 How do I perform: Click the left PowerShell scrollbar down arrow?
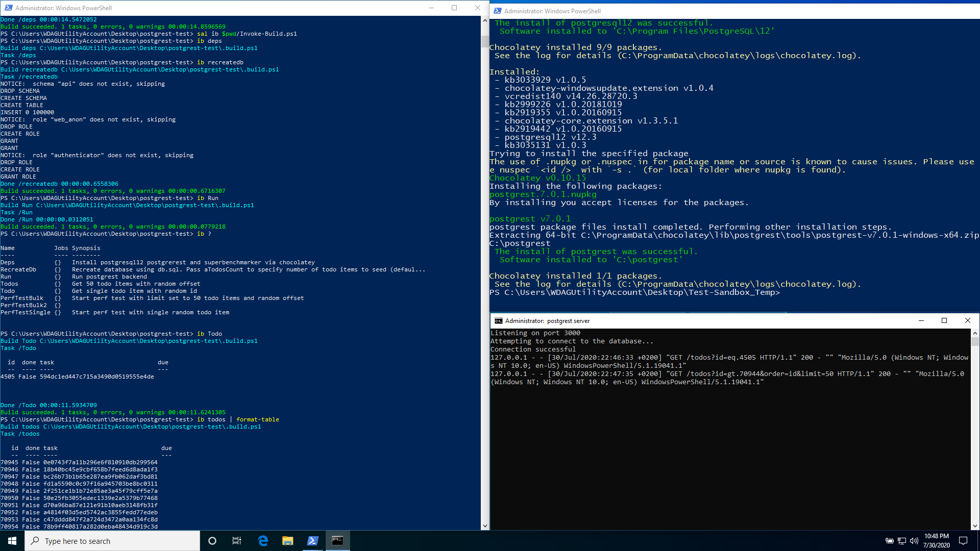pos(485,526)
